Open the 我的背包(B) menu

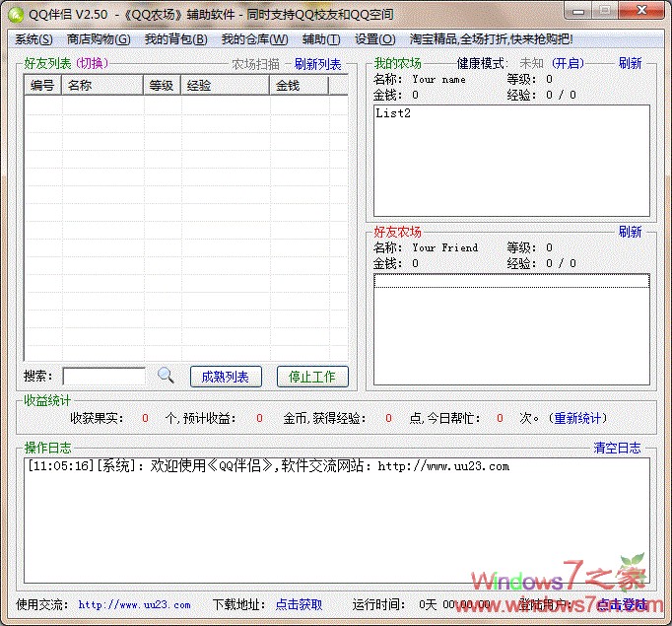click(x=175, y=39)
